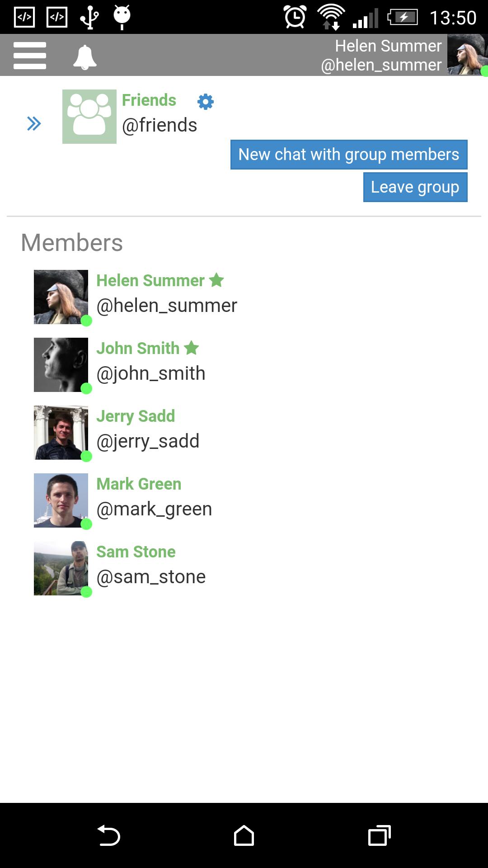Tap the @helen_summer username in header
488x868 pixels.
tap(381, 66)
